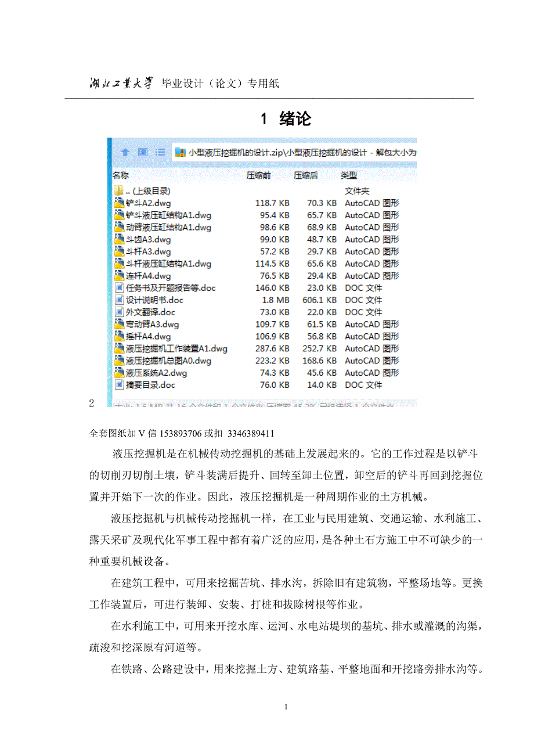This screenshot has width=534, height=756.
Task: Click the folder icon beside (上级目录)
Action: coord(119,190)
